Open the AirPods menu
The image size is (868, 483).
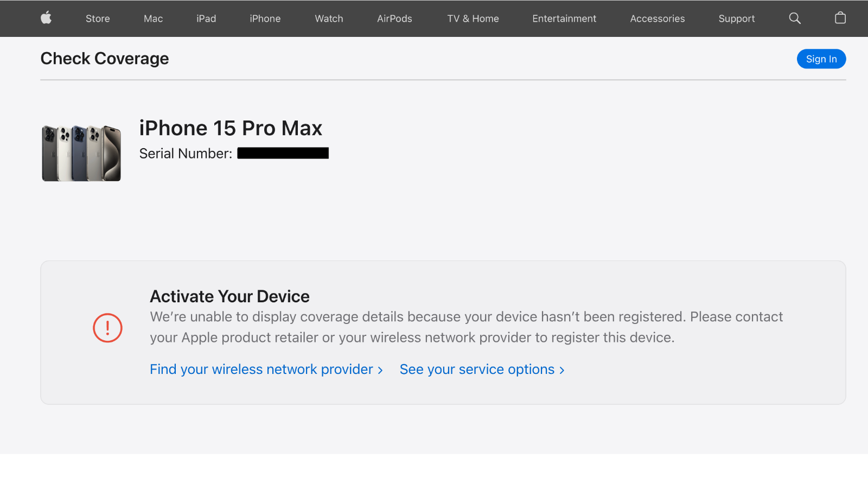[x=394, y=18]
